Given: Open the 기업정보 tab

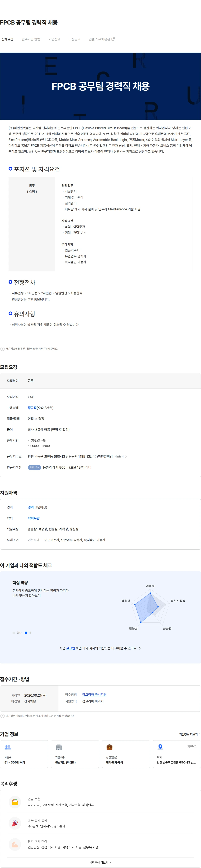Looking at the screenshot, I should pyautogui.click(x=54, y=39).
